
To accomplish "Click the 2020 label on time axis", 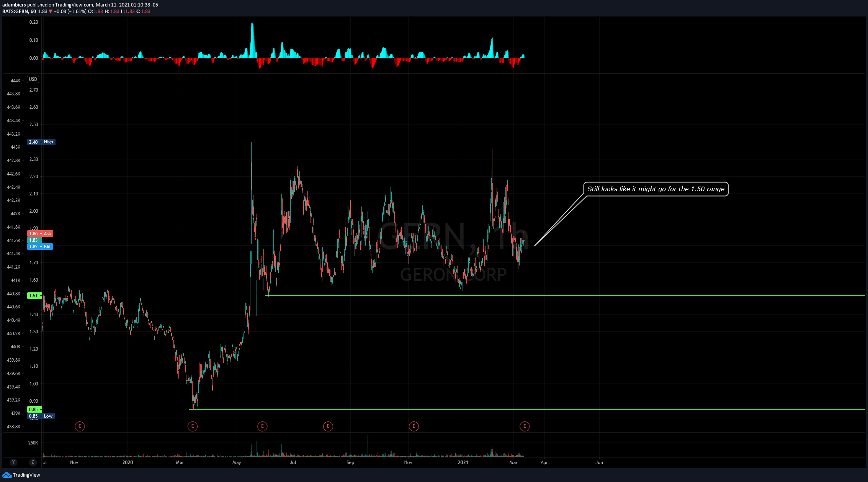I will point(128,462).
